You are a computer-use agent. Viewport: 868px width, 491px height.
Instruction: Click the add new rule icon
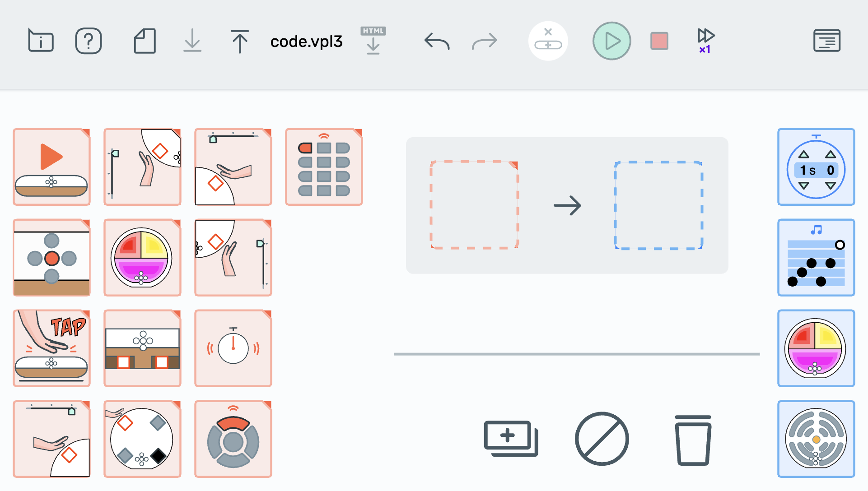pyautogui.click(x=511, y=438)
